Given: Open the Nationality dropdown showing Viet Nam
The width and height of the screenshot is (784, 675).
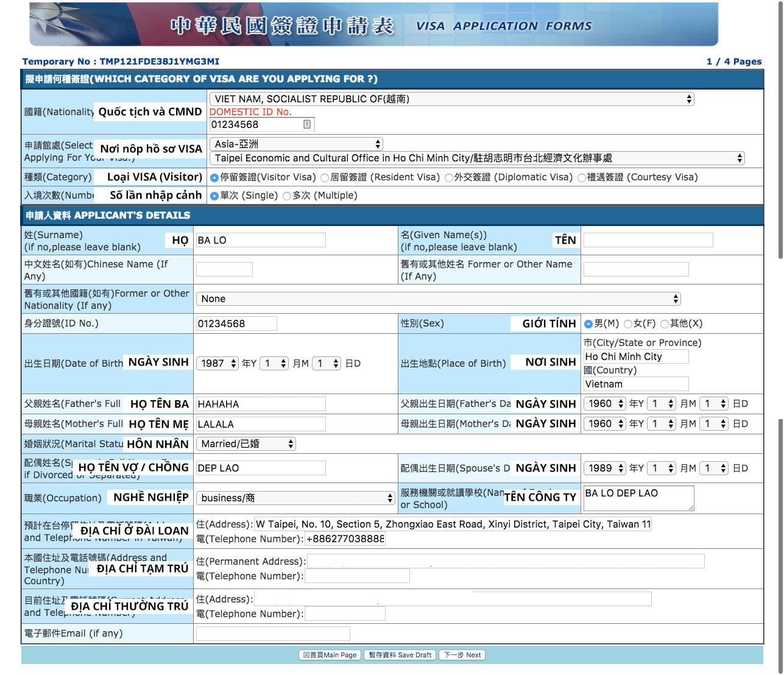Looking at the screenshot, I should point(451,99).
